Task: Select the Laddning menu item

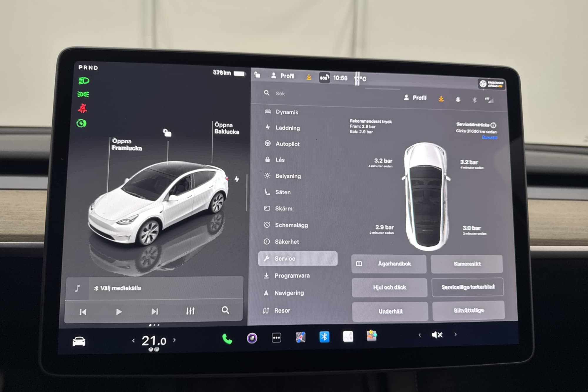Action: tap(287, 128)
